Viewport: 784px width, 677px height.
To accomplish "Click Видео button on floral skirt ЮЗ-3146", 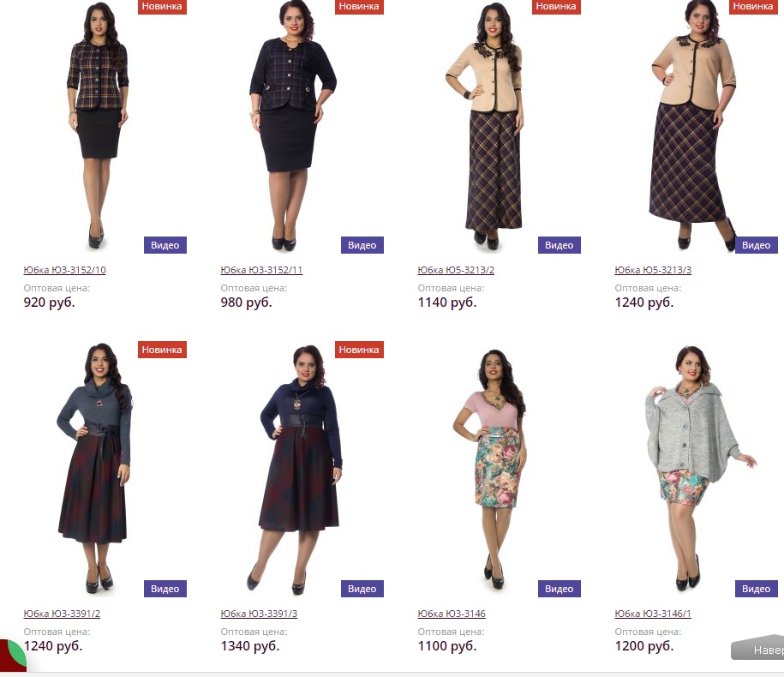I will [x=559, y=589].
